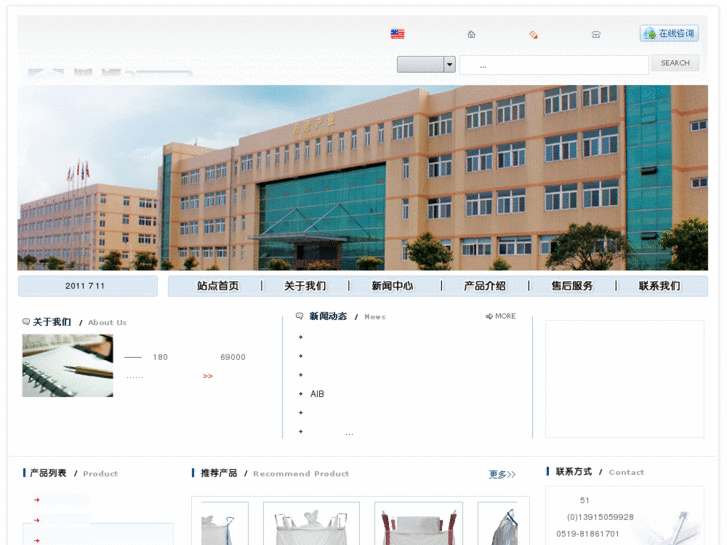727x545 pixels.
Task: Click the home icon in header
Action: pos(471,34)
